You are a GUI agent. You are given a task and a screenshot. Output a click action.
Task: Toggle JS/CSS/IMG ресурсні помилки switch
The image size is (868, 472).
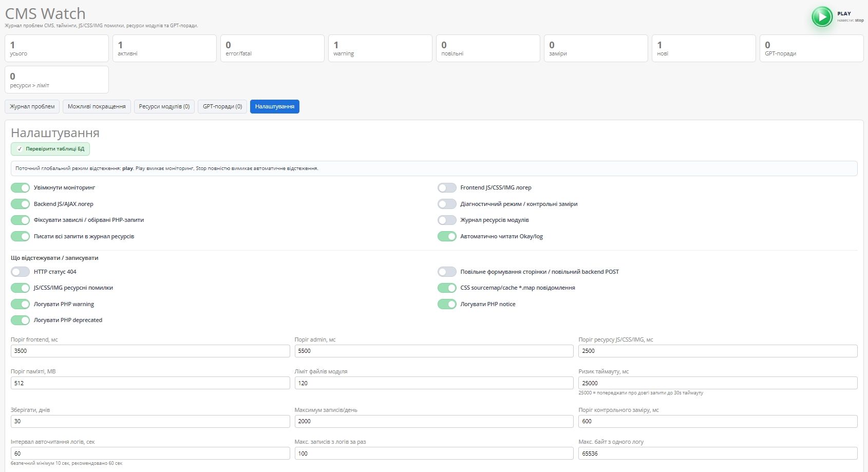point(21,288)
